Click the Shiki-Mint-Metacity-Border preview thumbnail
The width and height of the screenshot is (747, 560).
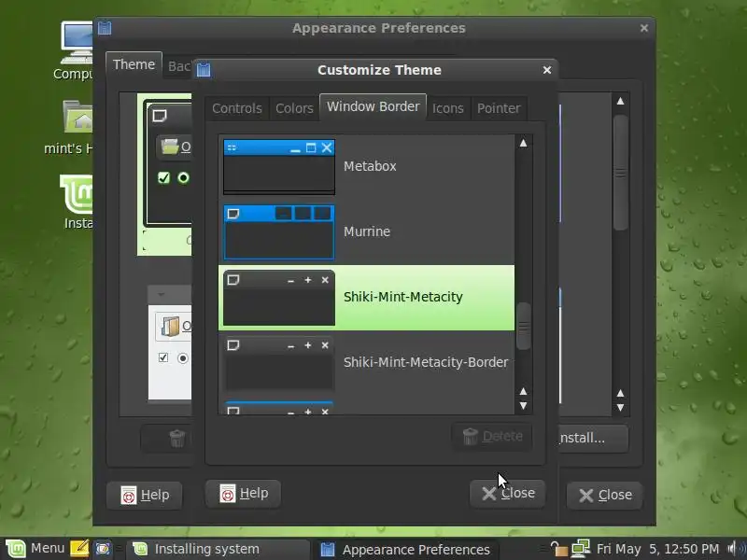(279, 363)
